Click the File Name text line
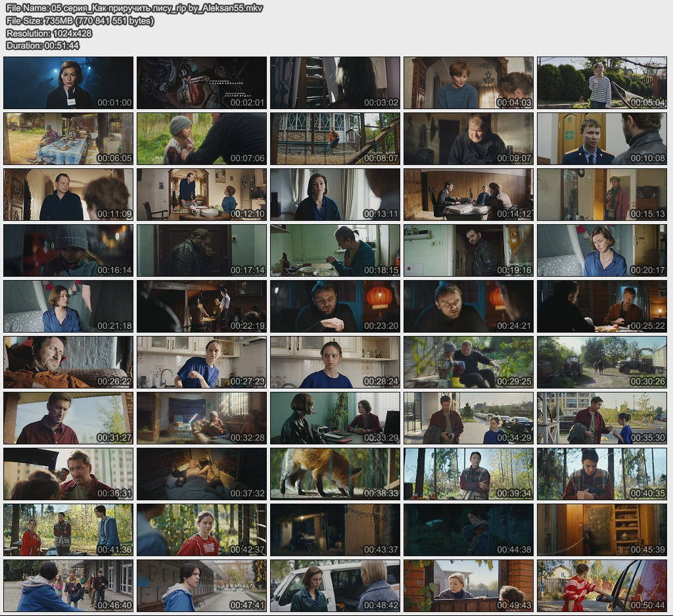673x616 pixels. 134,8
